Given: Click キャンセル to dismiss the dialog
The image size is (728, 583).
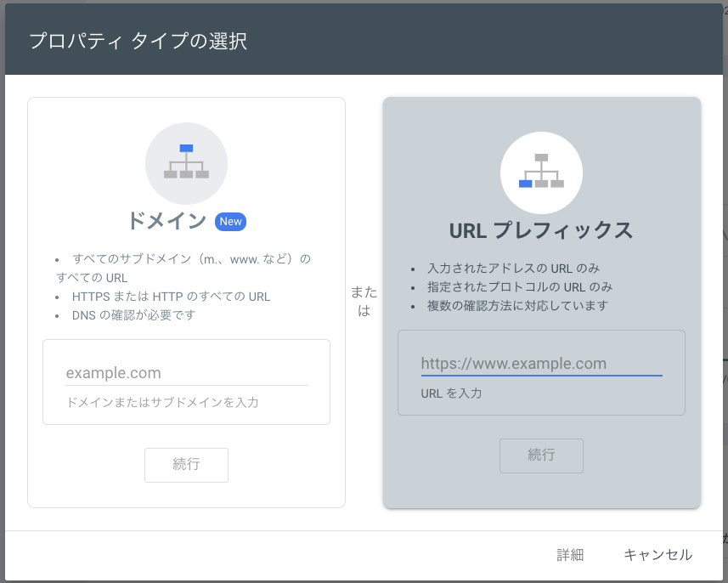Looking at the screenshot, I should pos(657,554).
